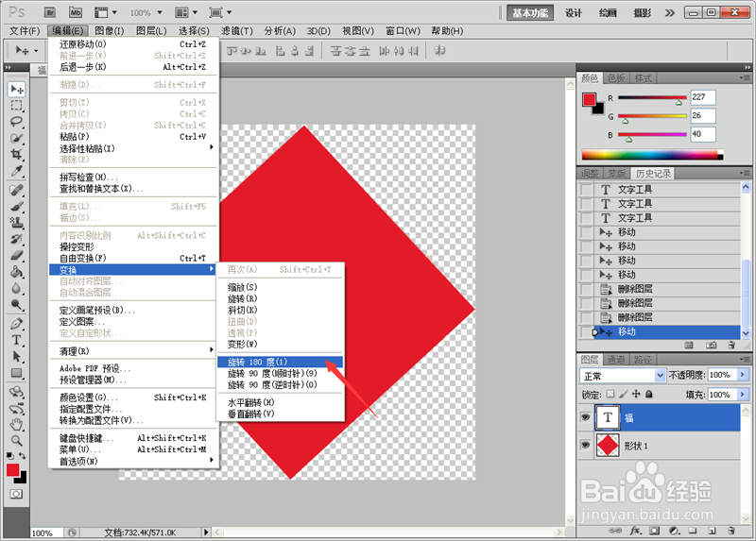Viewport: 756px width, 541px height.
Task: Create new adjustment layer icon
Action: 675,531
